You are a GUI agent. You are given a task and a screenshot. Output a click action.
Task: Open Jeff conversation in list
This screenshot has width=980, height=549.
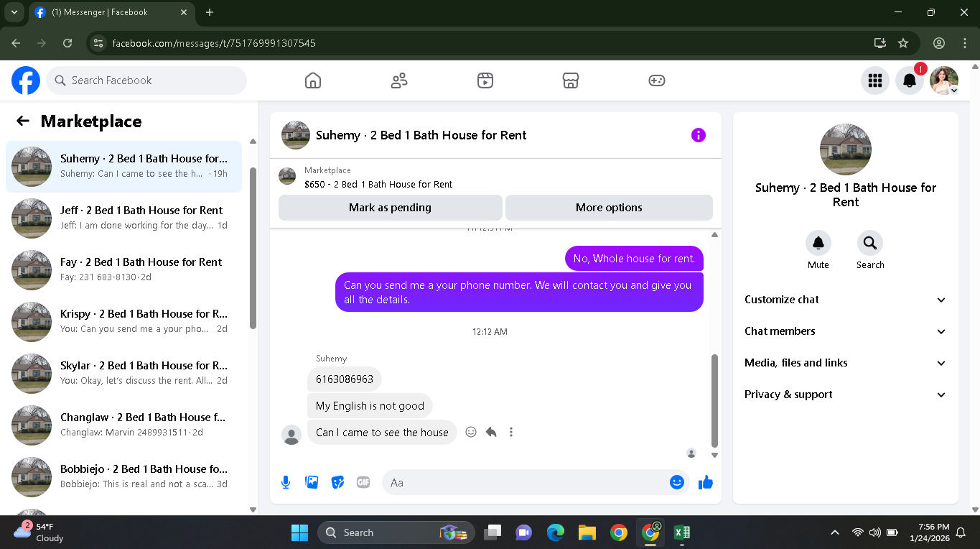point(123,218)
